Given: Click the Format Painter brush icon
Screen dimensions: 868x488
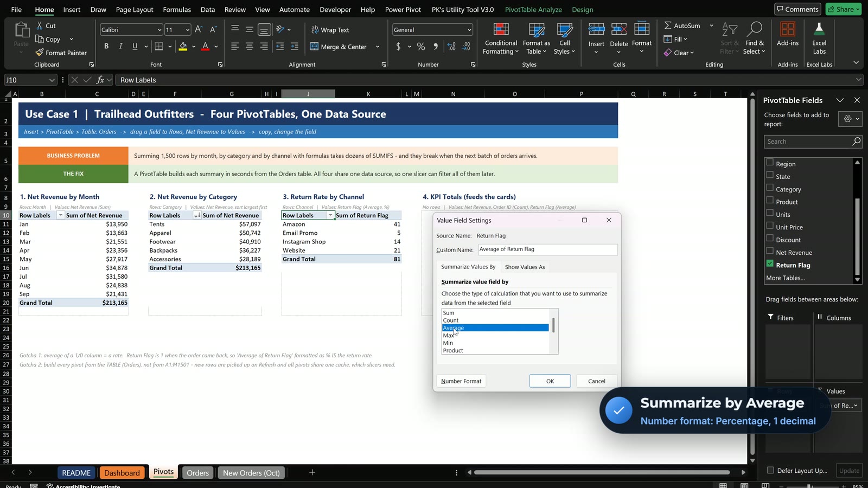Looking at the screenshot, I should (40, 53).
